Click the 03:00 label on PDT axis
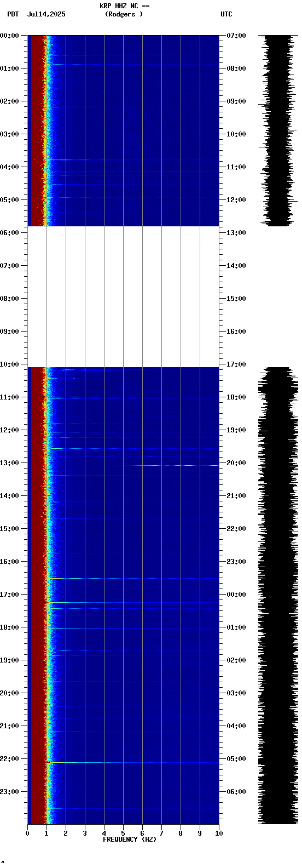The width and height of the screenshot is (302, 868). [10, 134]
